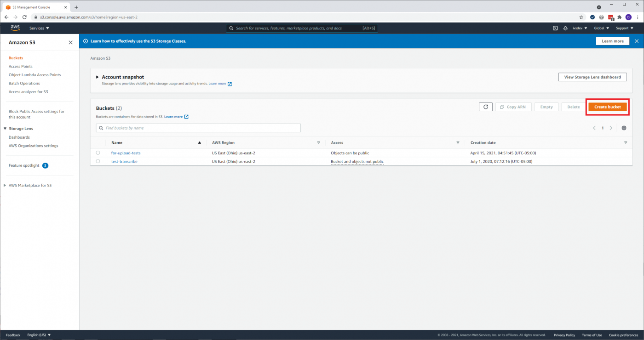Select the for-upload-tests bucket radio button
644x340 pixels.
point(98,153)
